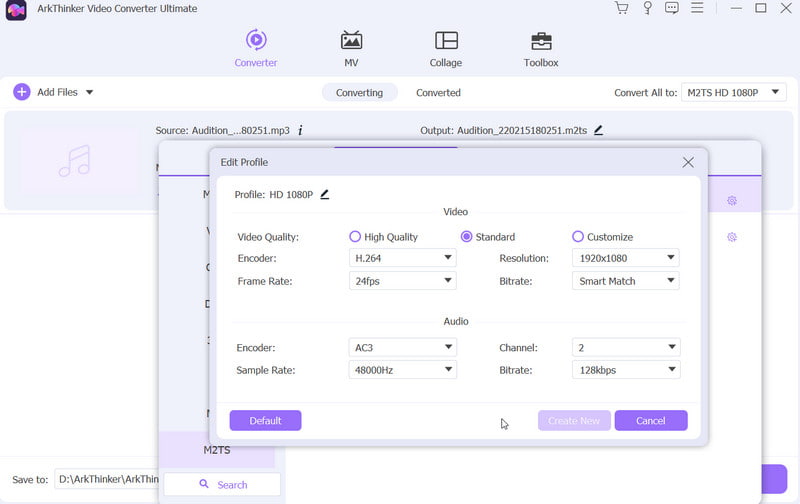Open Convert All to M2TS HD 1080P dropdown
This screenshot has height=504, width=800.
[x=734, y=92]
